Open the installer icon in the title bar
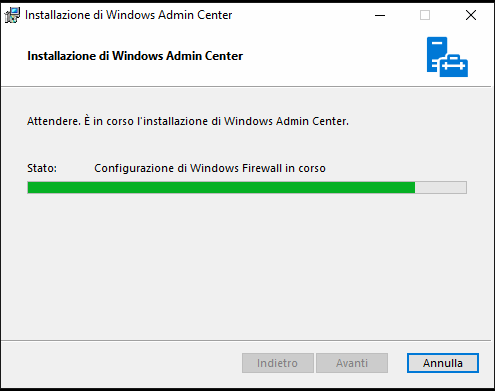 (x=12, y=15)
